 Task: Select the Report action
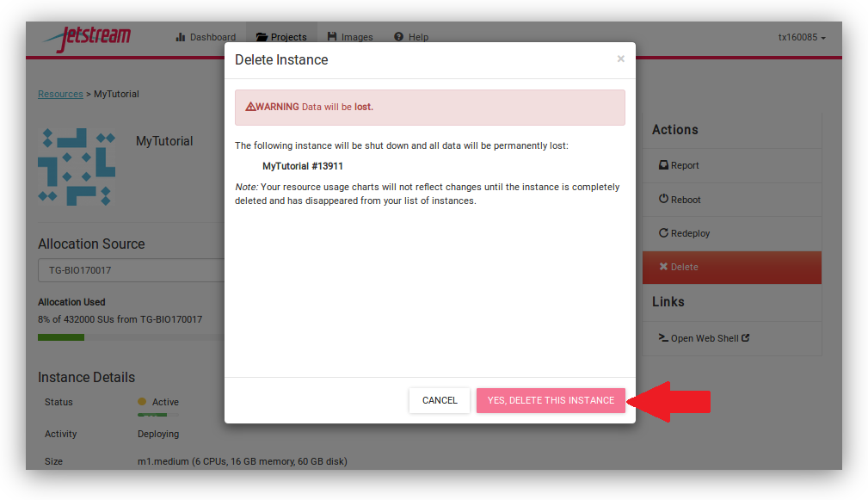pyautogui.click(x=679, y=165)
